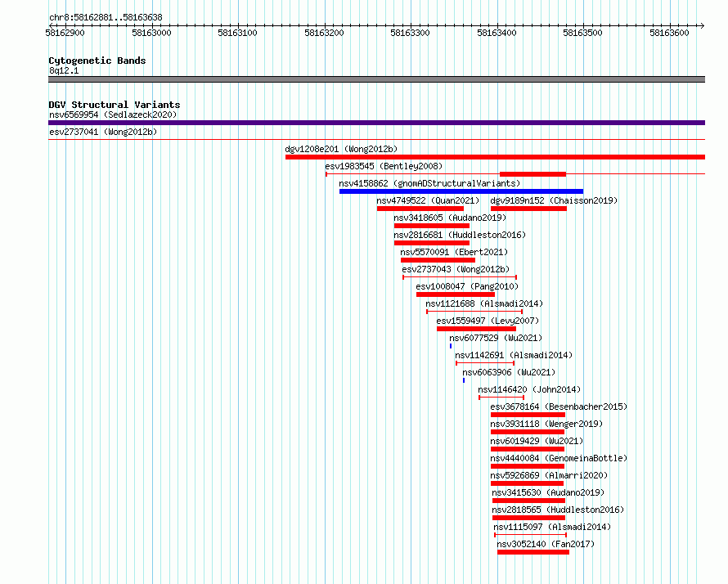This screenshot has height=584, width=728.
Task: Select the red dgv1208e201 variant bar
Action: tap(495, 157)
